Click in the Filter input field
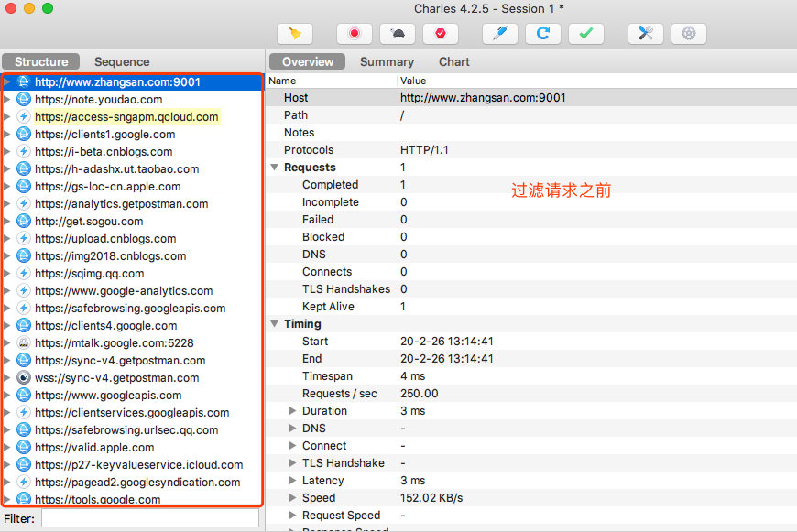This screenshot has width=797, height=532. point(150,518)
